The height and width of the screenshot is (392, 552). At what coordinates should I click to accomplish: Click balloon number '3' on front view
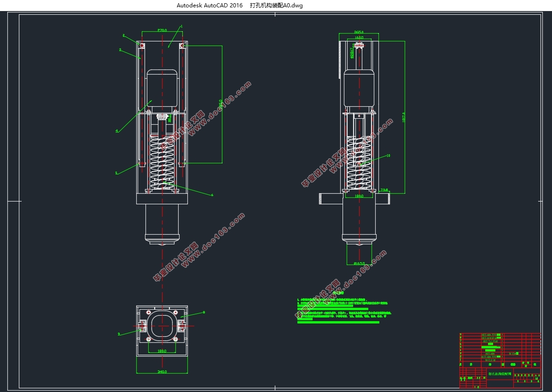click(x=120, y=50)
